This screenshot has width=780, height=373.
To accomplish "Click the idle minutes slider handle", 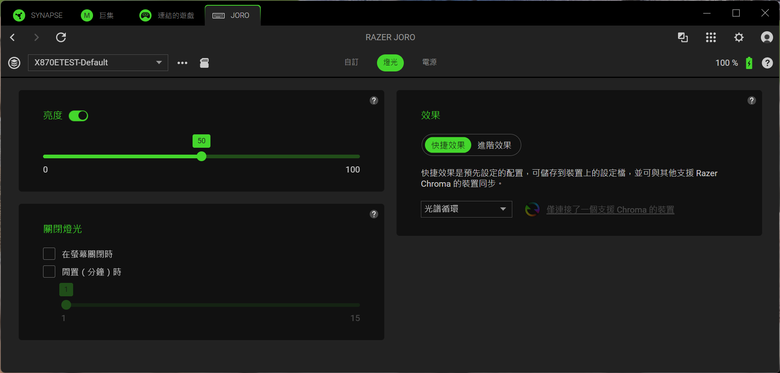I will click(x=66, y=305).
